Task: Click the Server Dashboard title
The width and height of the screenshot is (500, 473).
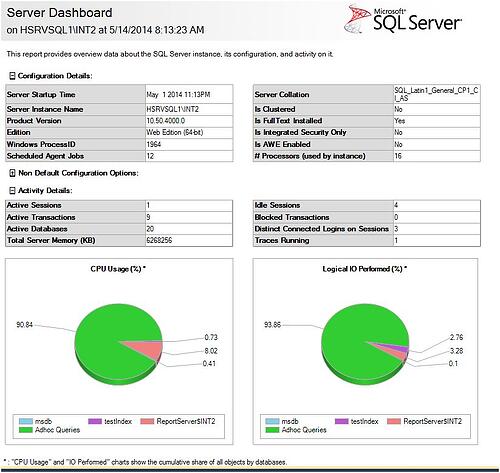Action: tap(59, 13)
